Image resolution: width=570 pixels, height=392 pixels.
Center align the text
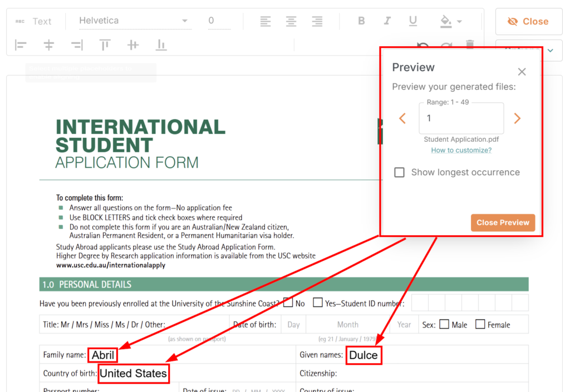[x=291, y=21]
